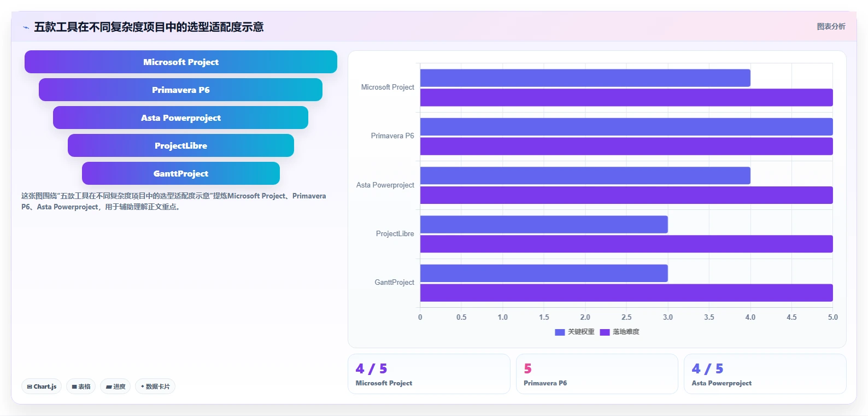Click the 图表分析 tag in the header
This screenshot has width=868, height=416.
(x=831, y=26)
